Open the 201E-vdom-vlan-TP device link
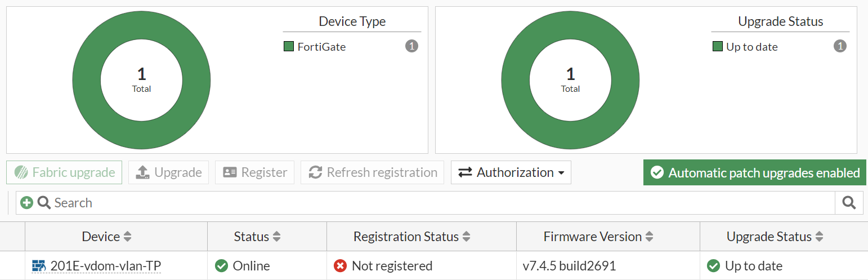 pyautogui.click(x=105, y=266)
